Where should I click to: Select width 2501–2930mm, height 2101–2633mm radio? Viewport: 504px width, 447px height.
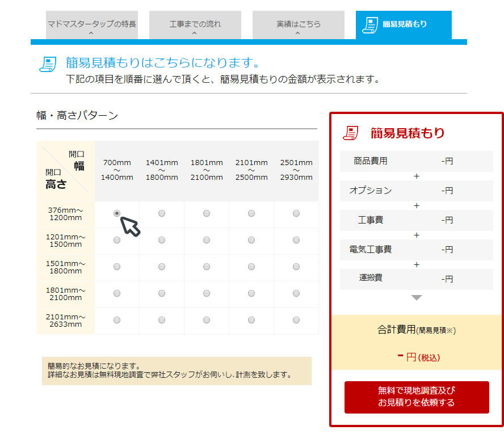pos(296,320)
